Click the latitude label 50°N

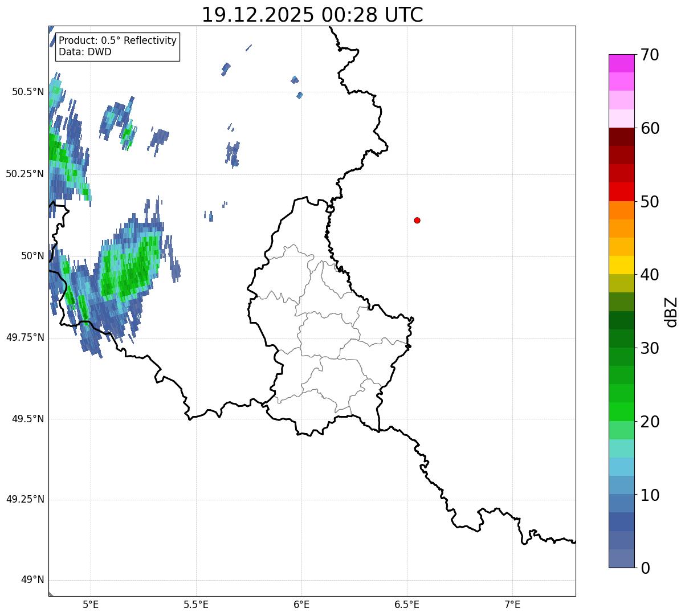click(x=32, y=256)
